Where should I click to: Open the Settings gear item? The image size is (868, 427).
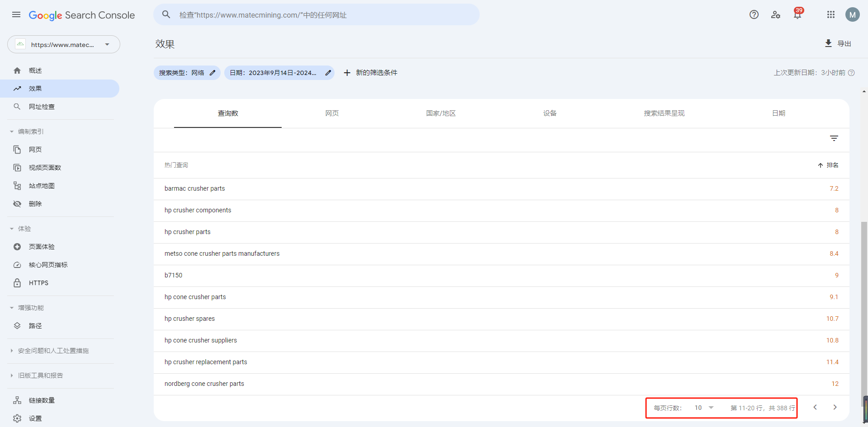coord(60,418)
